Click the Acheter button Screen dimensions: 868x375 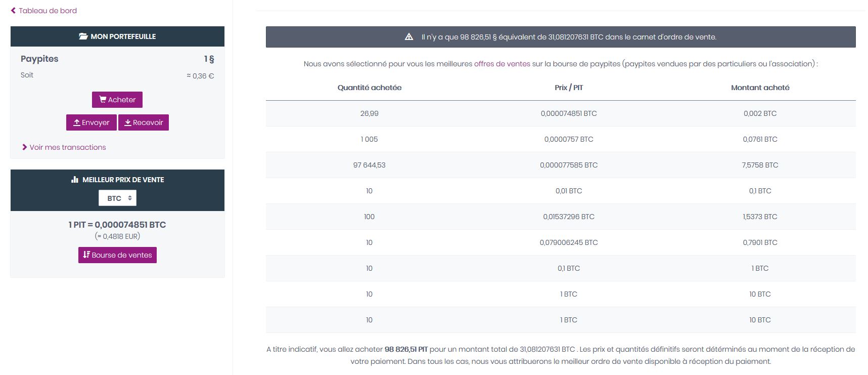(x=117, y=100)
